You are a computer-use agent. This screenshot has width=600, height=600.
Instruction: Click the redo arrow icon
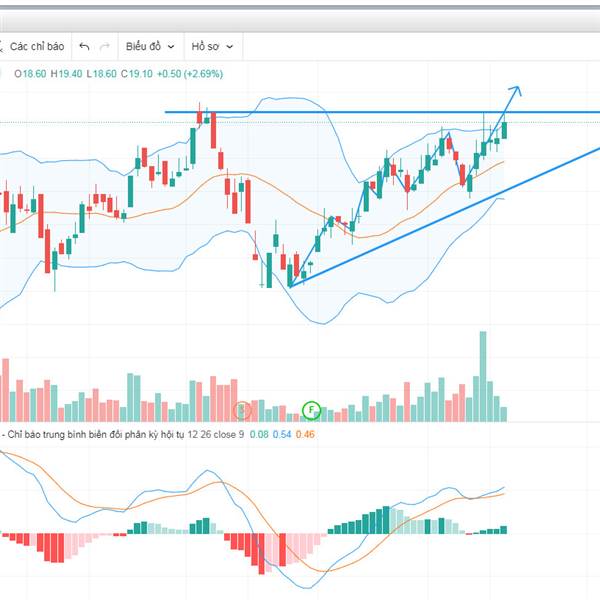(x=104, y=47)
